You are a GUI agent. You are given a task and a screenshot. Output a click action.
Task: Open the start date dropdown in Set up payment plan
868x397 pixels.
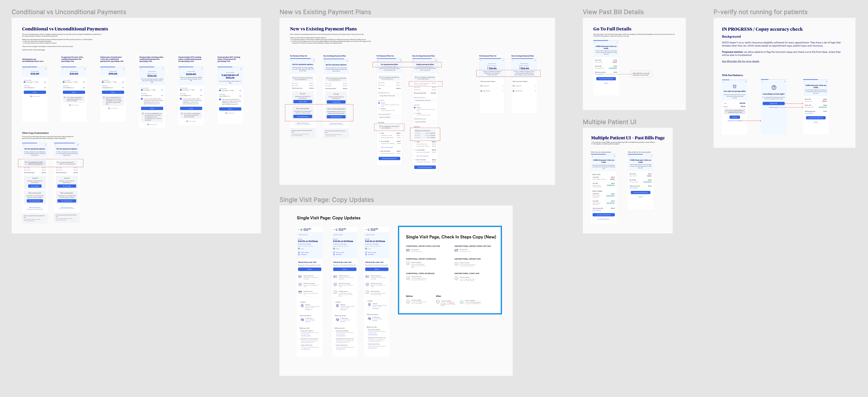(x=389, y=96)
